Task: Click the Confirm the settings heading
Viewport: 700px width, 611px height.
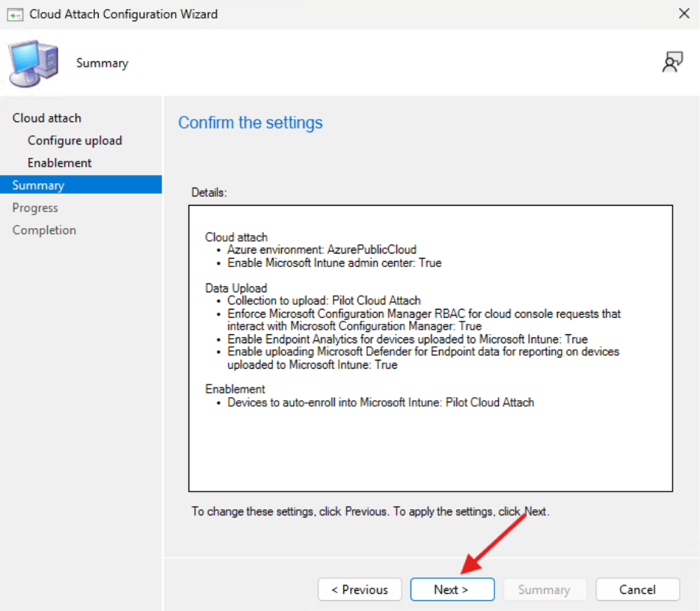Action: pyautogui.click(x=251, y=123)
